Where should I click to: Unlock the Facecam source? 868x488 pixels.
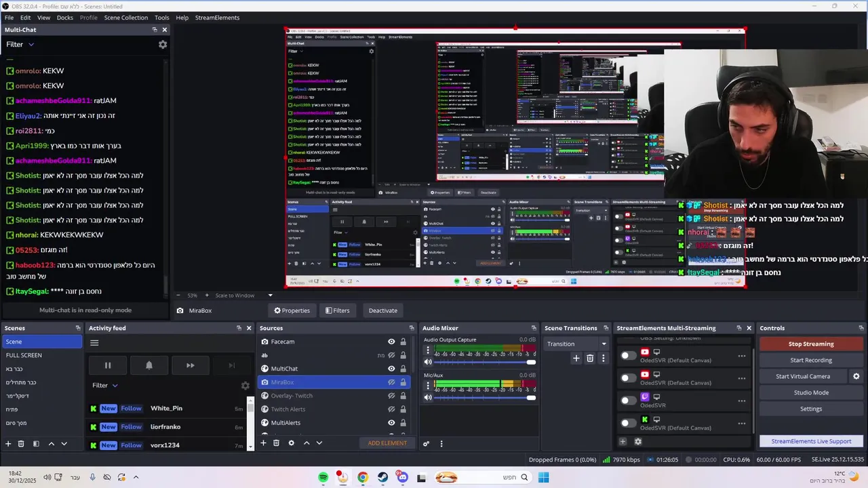click(x=403, y=342)
